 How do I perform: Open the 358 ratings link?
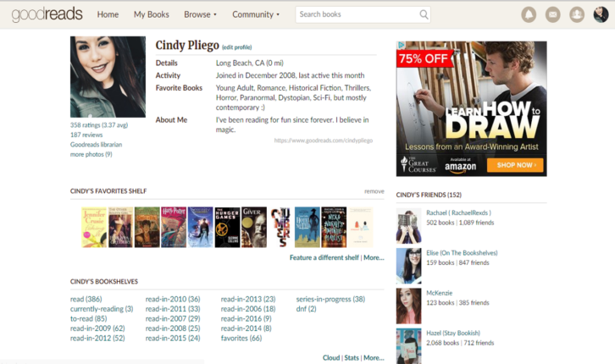point(99,125)
